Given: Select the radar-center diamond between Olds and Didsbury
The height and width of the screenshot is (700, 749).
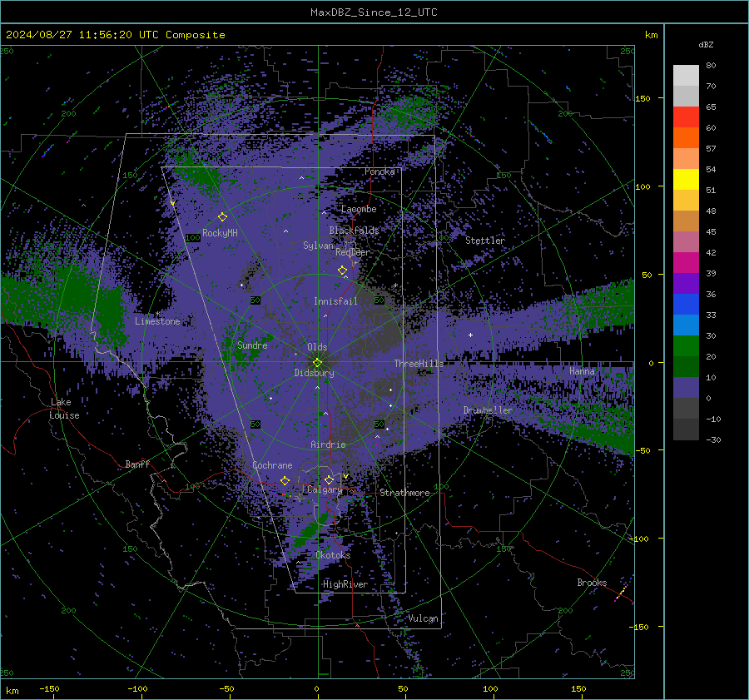Looking at the screenshot, I should [317, 363].
